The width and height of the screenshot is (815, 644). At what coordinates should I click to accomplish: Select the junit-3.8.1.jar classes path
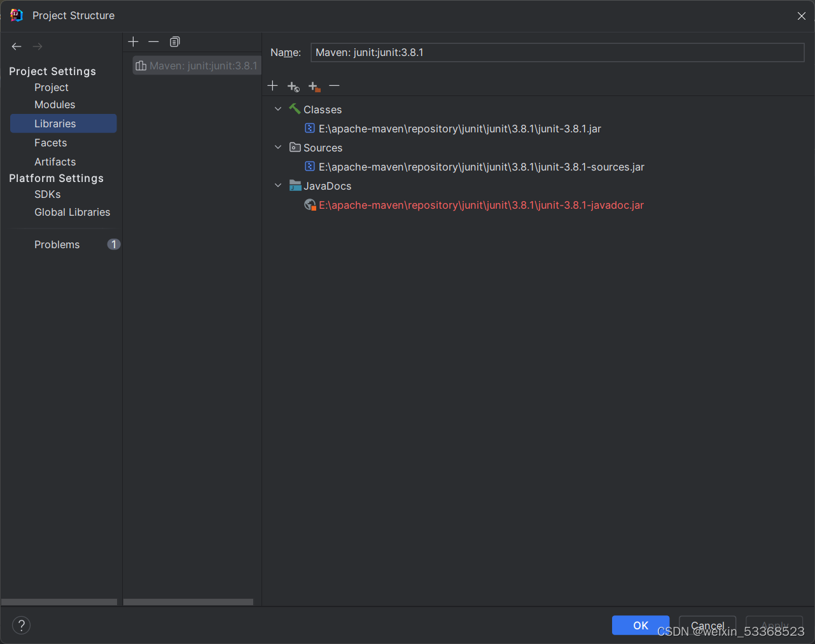click(460, 129)
